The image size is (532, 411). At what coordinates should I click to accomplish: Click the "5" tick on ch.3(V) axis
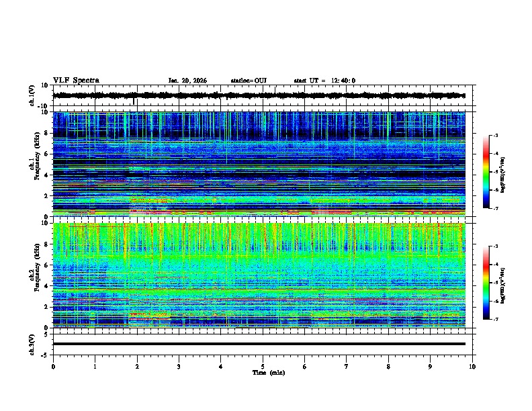pyautogui.click(x=46, y=334)
